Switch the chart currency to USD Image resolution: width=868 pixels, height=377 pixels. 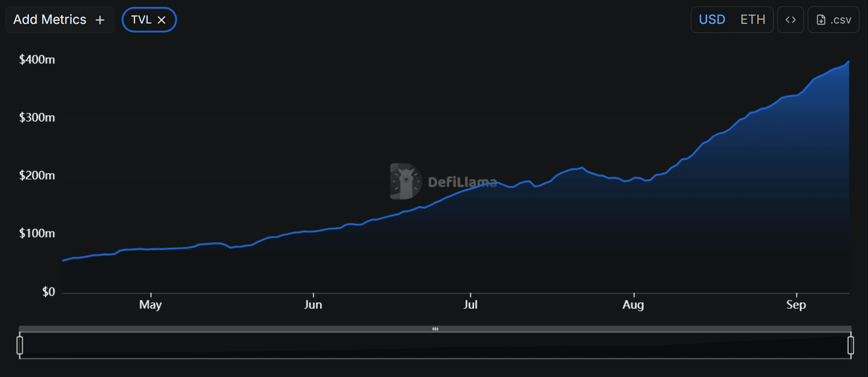tap(712, 20)
